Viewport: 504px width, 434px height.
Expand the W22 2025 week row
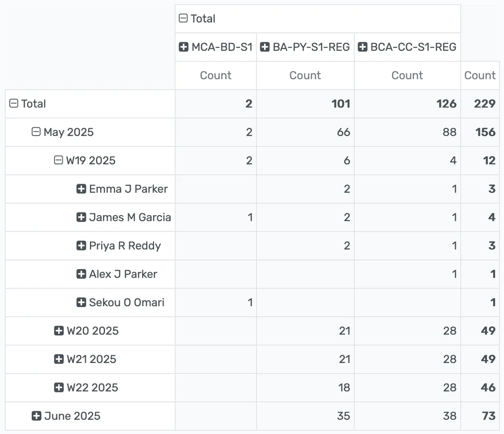pos(58,387)
